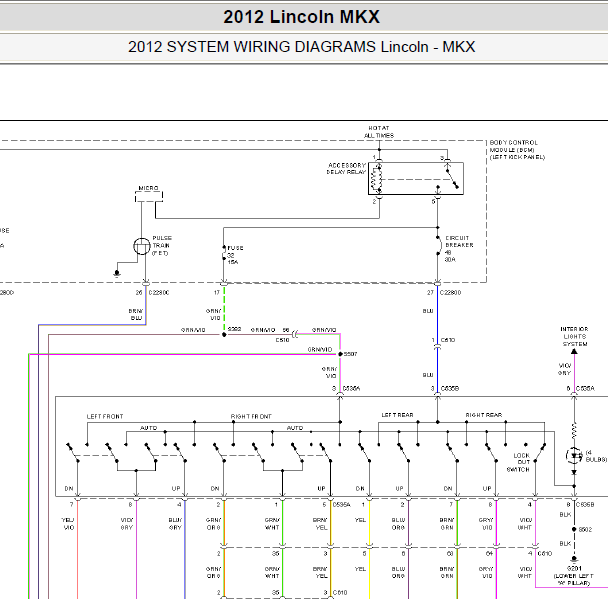The height and width of the screenshot is (599, 608).
Task: Select the 'BRN/BLU' wire color label
Action: [136, 314]
